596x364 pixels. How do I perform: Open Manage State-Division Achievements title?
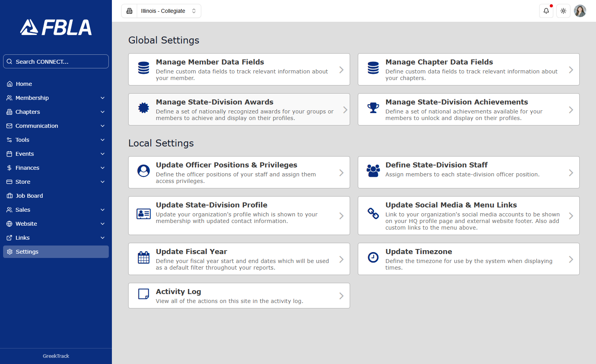(457, 102)
